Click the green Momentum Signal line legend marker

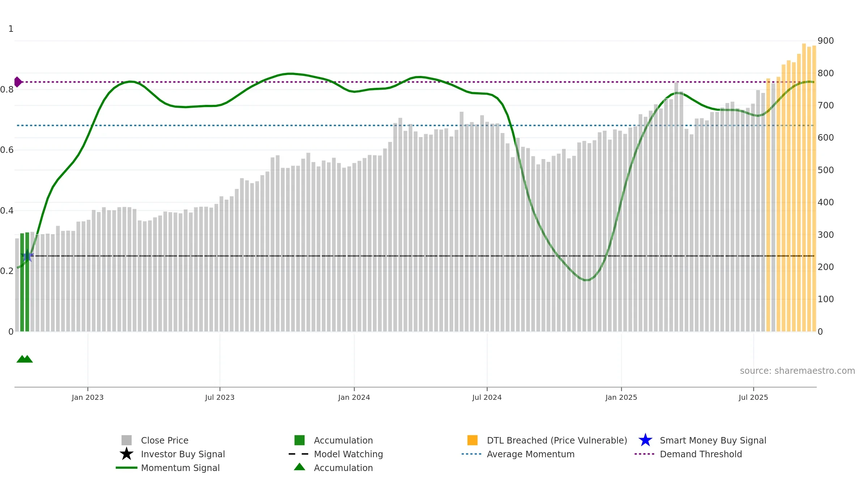pos(127,468)
